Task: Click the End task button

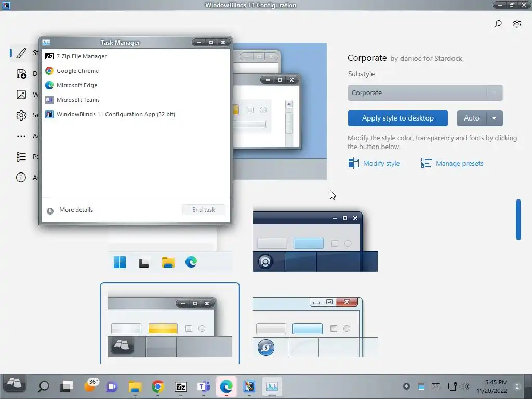Action: [204, 210]
